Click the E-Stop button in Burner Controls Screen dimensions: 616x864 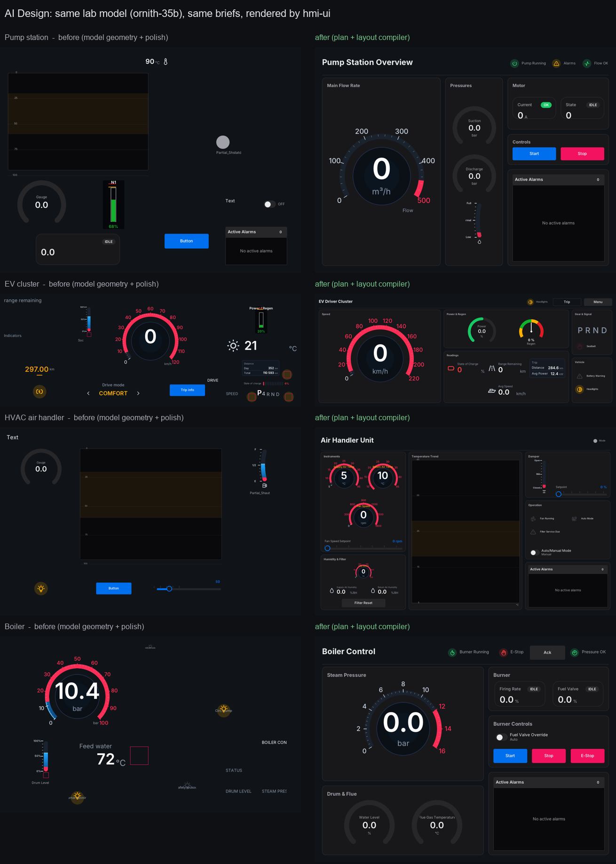point(587,756)
